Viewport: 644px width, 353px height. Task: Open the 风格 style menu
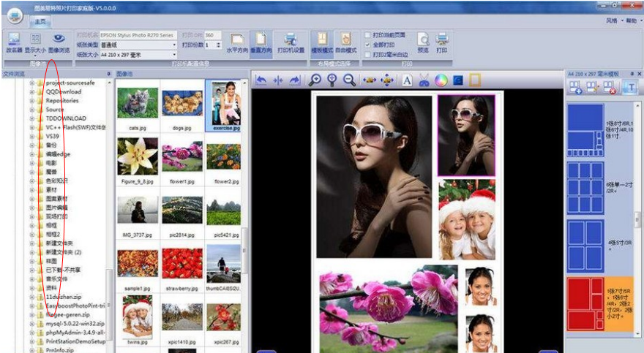pos(611,21)
